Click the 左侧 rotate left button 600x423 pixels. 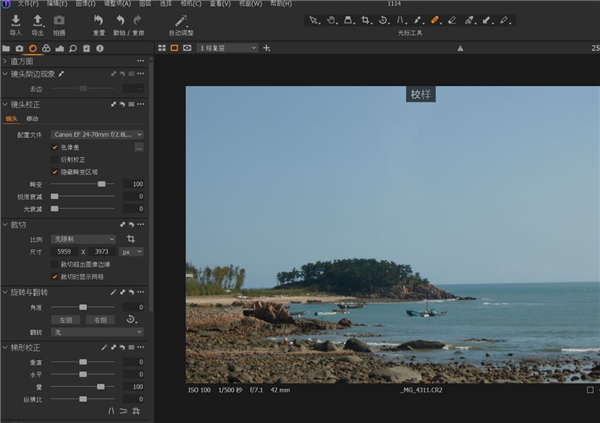[x=65, y=320]
